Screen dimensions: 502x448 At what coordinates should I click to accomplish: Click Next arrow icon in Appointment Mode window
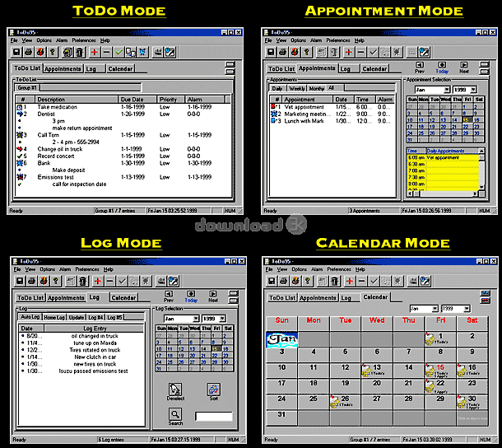pyautogui.click(x=464, y=65)
